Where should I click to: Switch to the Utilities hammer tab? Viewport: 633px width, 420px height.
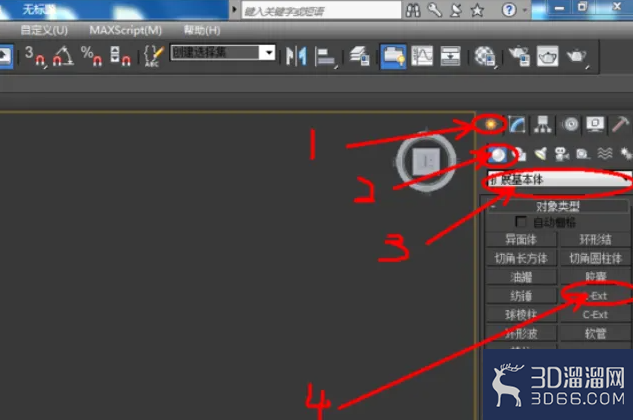point(620,124)
